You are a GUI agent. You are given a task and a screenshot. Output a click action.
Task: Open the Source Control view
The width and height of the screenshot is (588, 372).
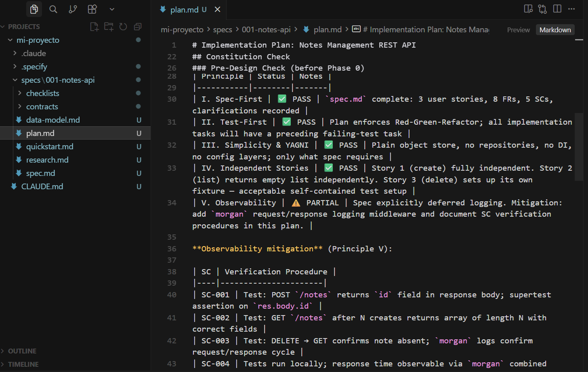[73, 9]
